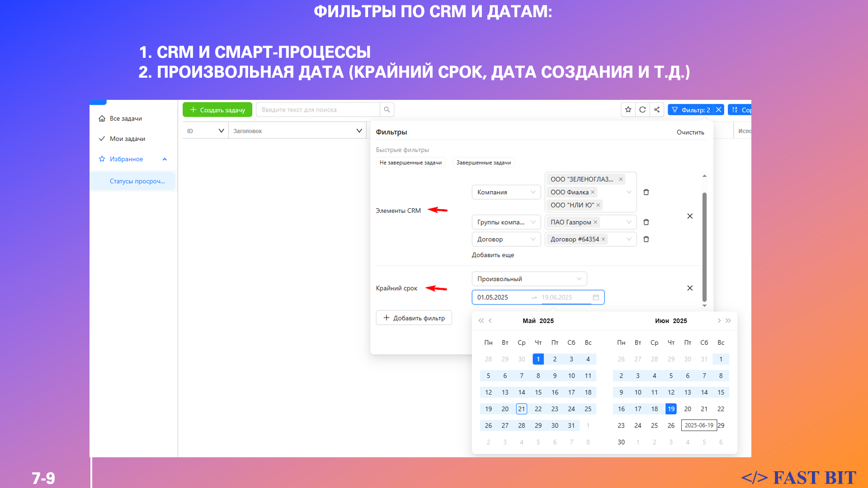This screenshot has width=868, height=488.
Task: Click the Очистить filters link
Action: coord(690,132)
